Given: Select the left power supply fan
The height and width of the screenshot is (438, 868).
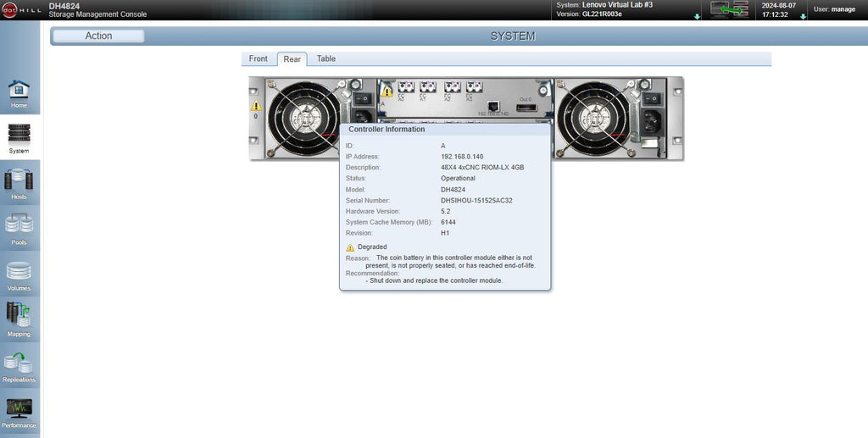Looking at the screenshot, I should [x=305, y=118].
